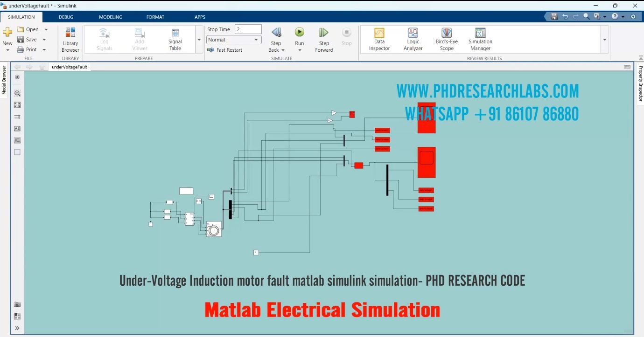
Task: Open the Library Browser
Action: (70, 40)
